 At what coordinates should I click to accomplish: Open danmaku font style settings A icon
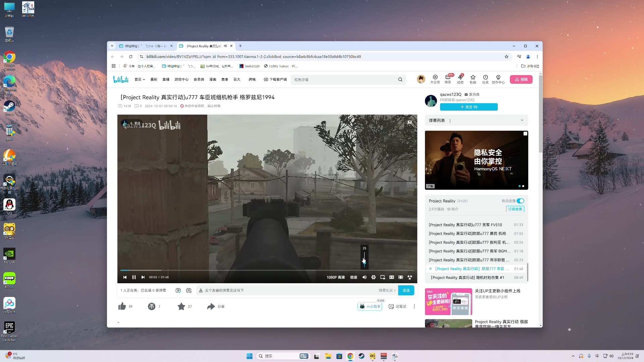(201, 290)
